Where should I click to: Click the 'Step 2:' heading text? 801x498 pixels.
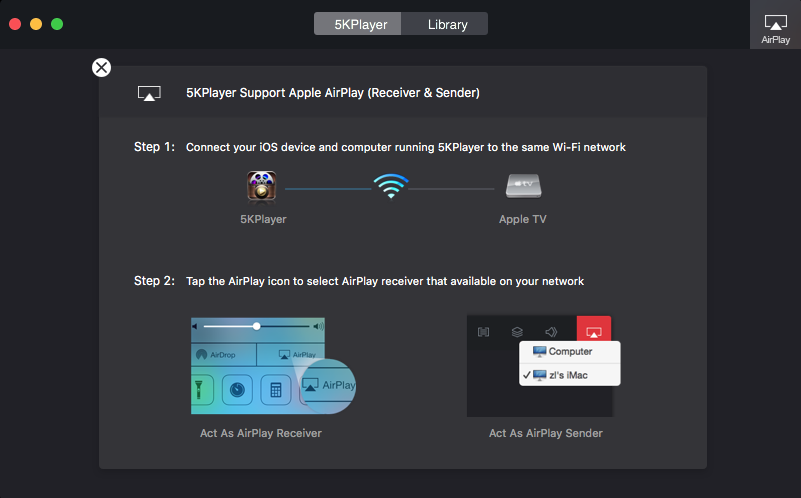(x=154, y=281)
